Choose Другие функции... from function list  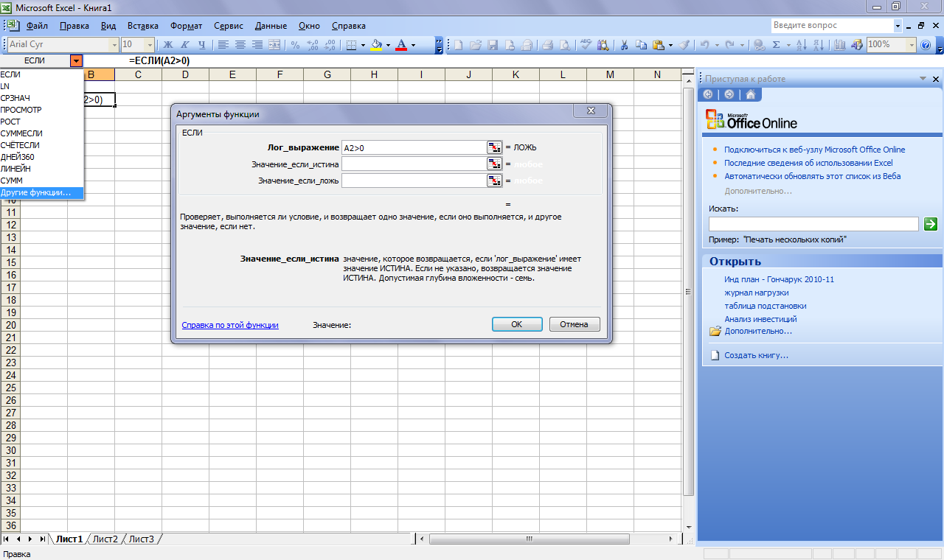tap(42, 192)
